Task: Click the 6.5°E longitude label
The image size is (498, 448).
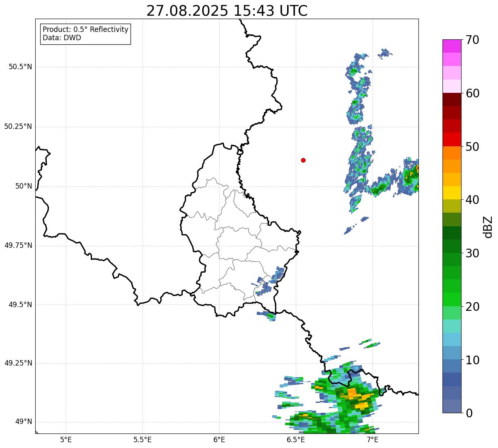Action: click(296, 439)
